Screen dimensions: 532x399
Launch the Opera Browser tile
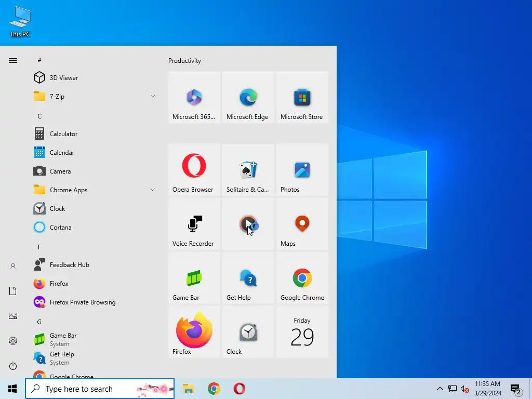coord(194,170)
